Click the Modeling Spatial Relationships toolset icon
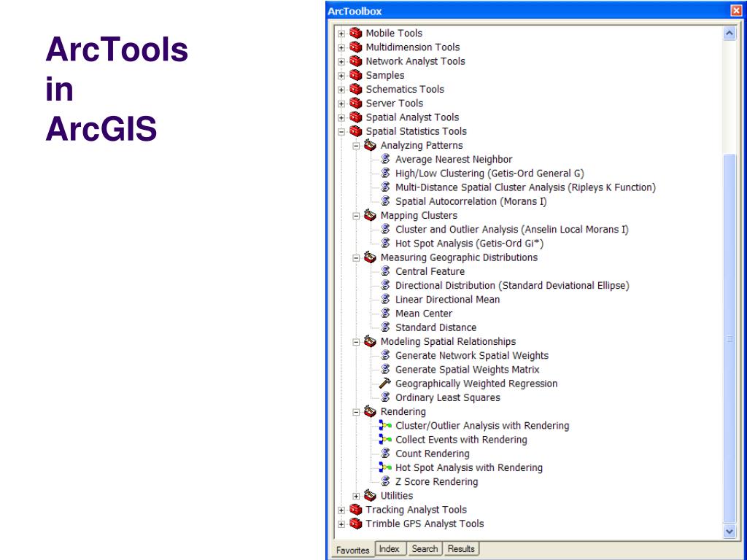The image size is (747, 560). [x=370, y=341]
